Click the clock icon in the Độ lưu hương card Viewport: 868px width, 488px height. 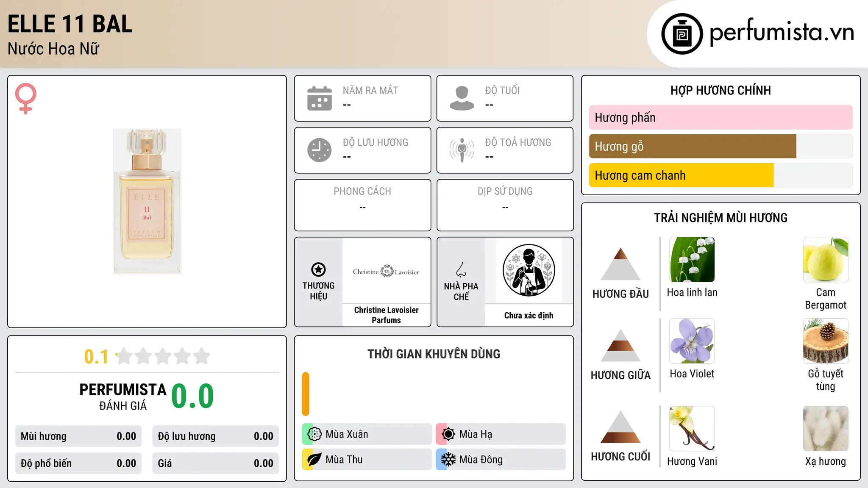click(x=320, y=150)
